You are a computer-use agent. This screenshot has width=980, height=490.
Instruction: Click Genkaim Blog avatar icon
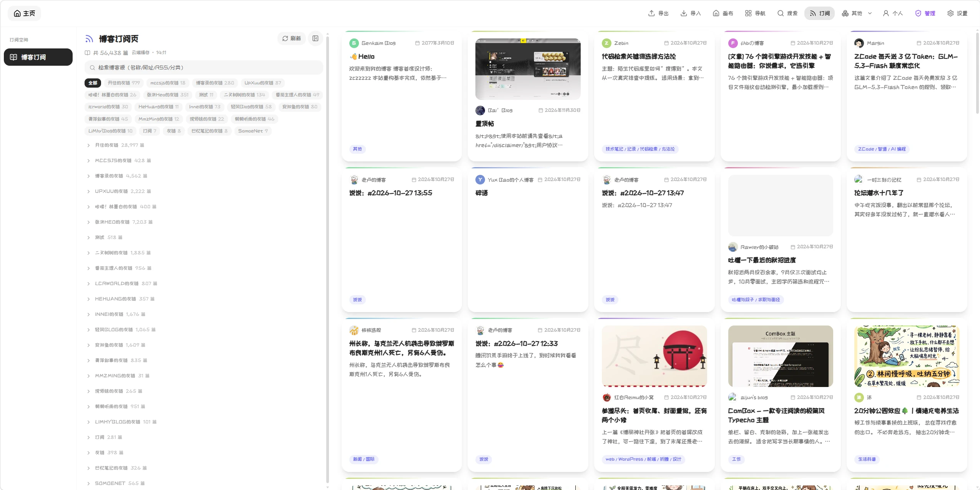(x=354, y=43)
